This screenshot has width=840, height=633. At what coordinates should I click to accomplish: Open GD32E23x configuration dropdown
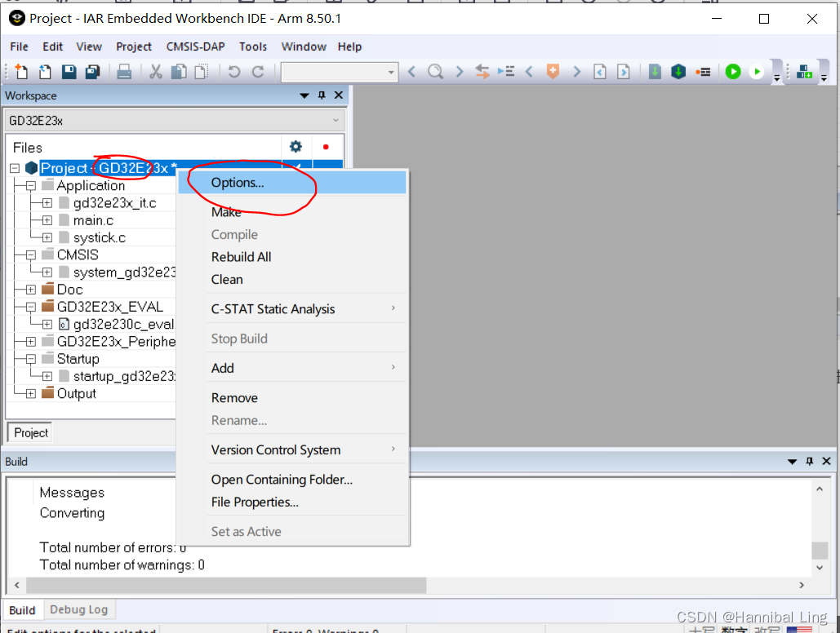tap(175, 121)
